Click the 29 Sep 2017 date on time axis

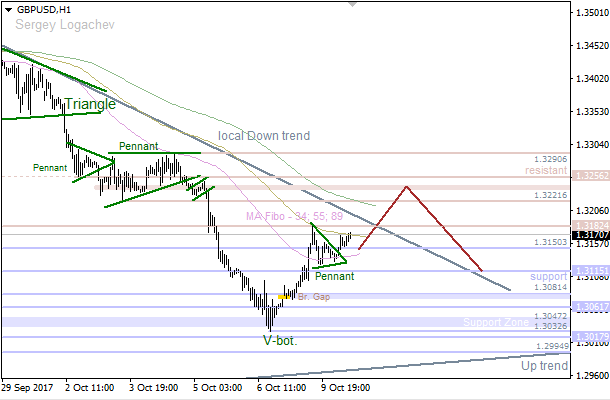[28, 386]
